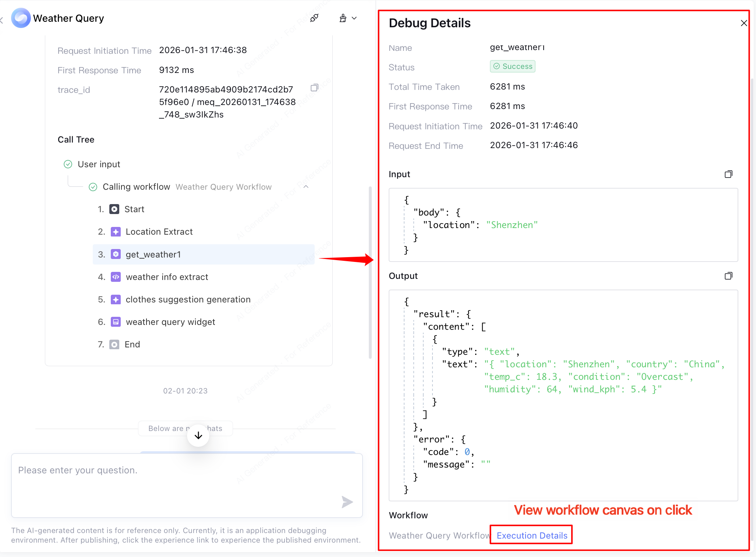Select the get_weather1 step in call tree
Image resolution: width=756 pixels, height=557 pixels.
pyautogui.click(x=153, y=254)
